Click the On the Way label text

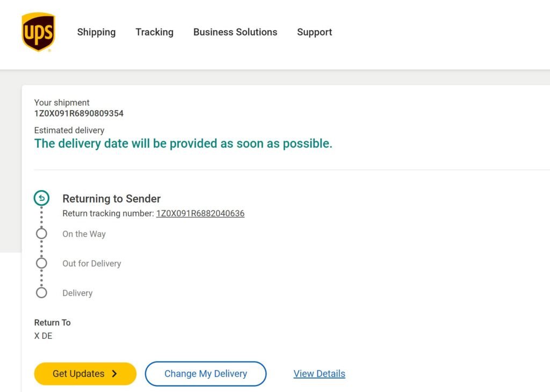(x=84, y=234)
